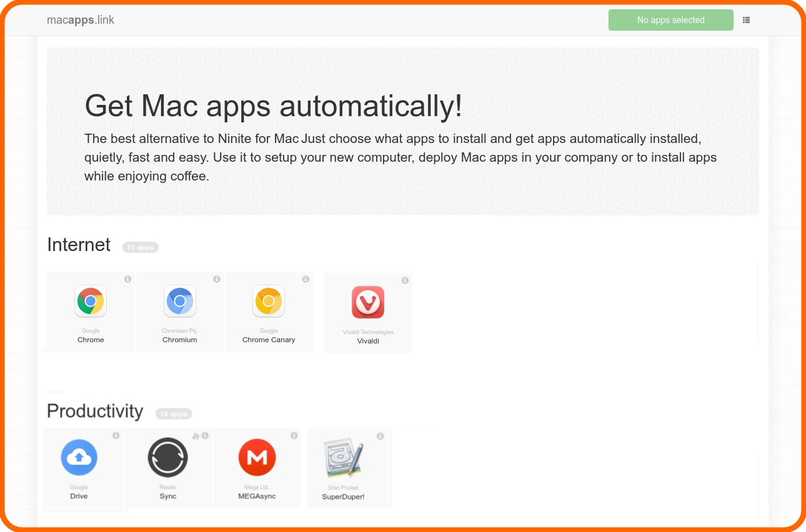The height and width of the screenshot is (532, 806).
Task: Click the 11 apps badge
Action: 141,247
